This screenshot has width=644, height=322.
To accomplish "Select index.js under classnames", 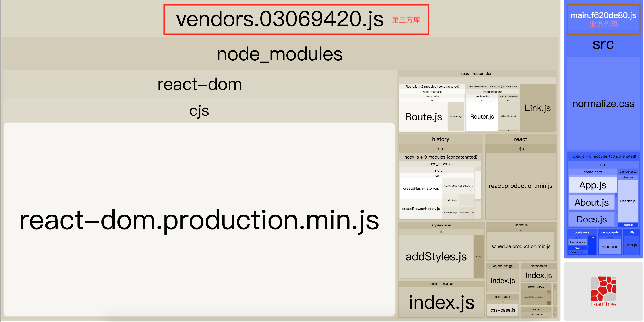I will coord(538,276).
